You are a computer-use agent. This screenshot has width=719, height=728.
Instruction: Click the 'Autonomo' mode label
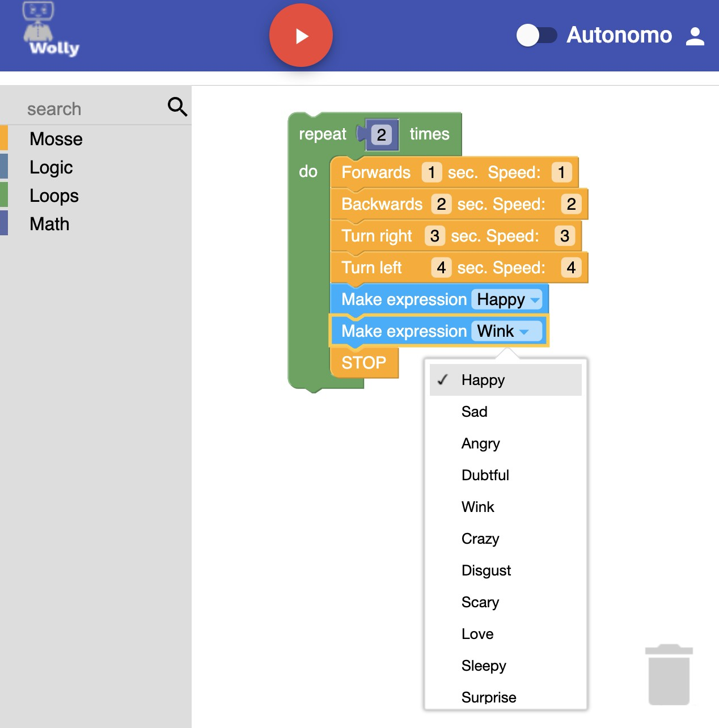pos(619,36)
